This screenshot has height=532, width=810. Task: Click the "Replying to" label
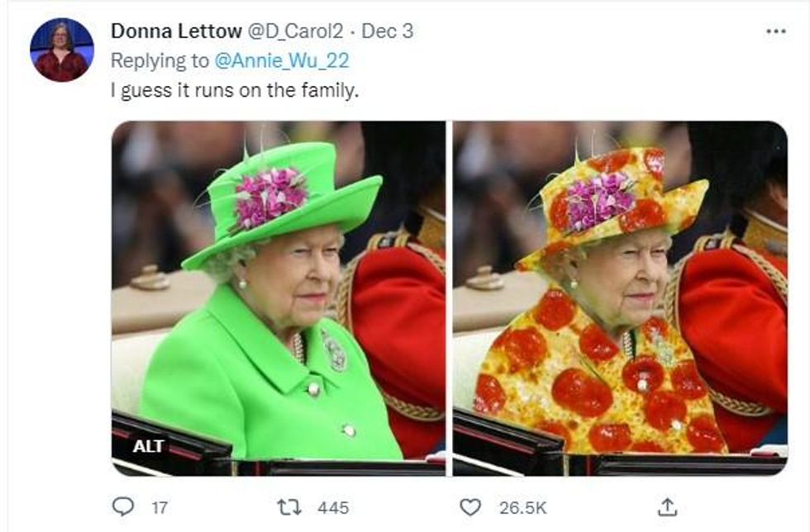[160, 60]
